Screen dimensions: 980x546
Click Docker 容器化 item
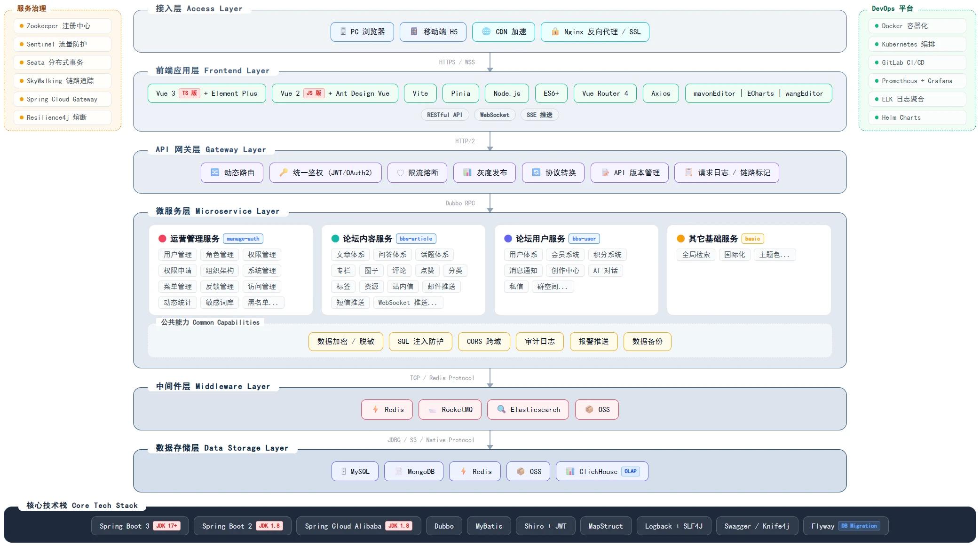pyautogui.click(x=917, y=26)
